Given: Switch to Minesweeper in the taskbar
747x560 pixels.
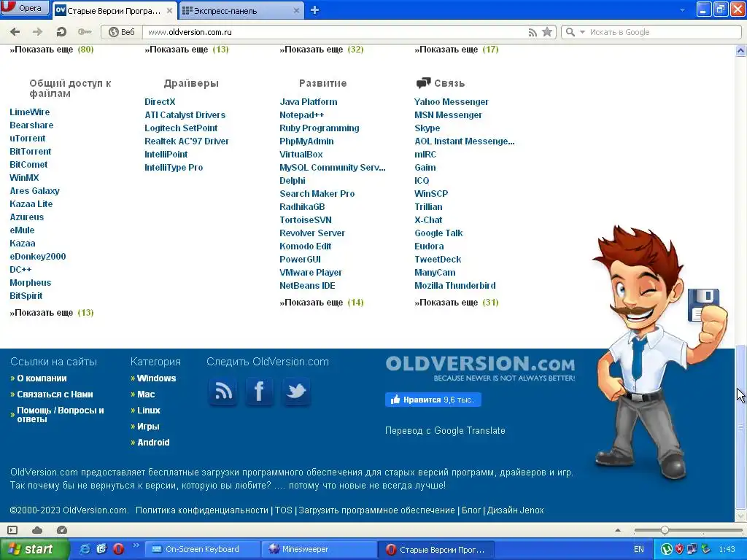Looking at the screenshot, I should (x=319, y=549).
